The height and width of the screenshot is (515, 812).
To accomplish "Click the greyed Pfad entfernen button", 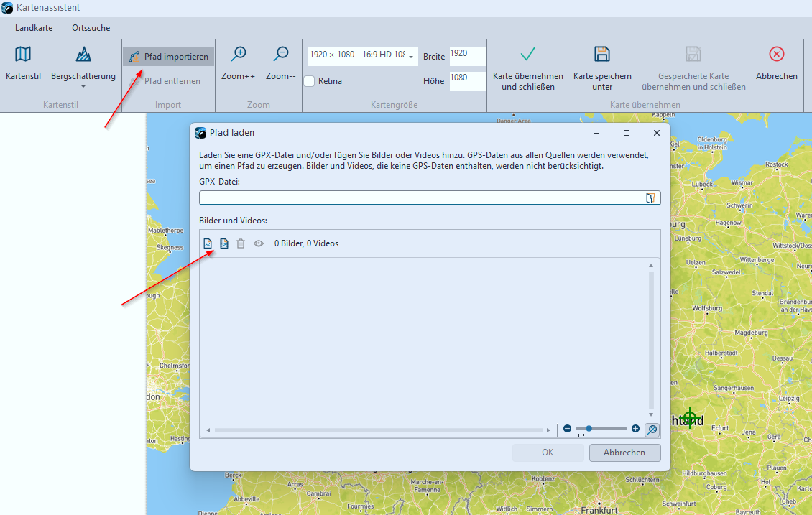I will (165, 80).
